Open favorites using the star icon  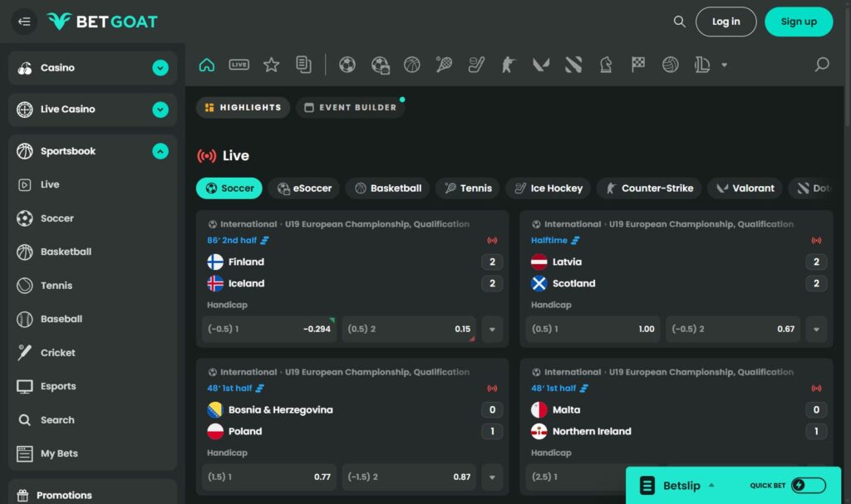pyautogui.click(x=271, y=63)
